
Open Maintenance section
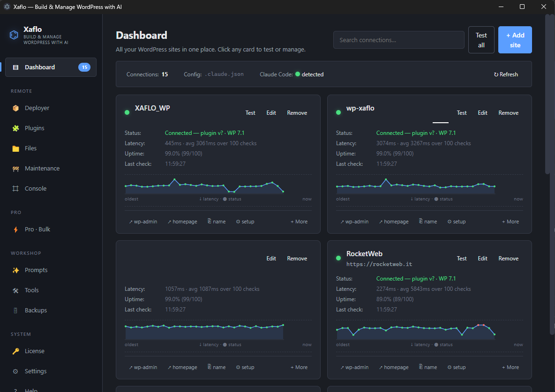click(x=51, y=169)
